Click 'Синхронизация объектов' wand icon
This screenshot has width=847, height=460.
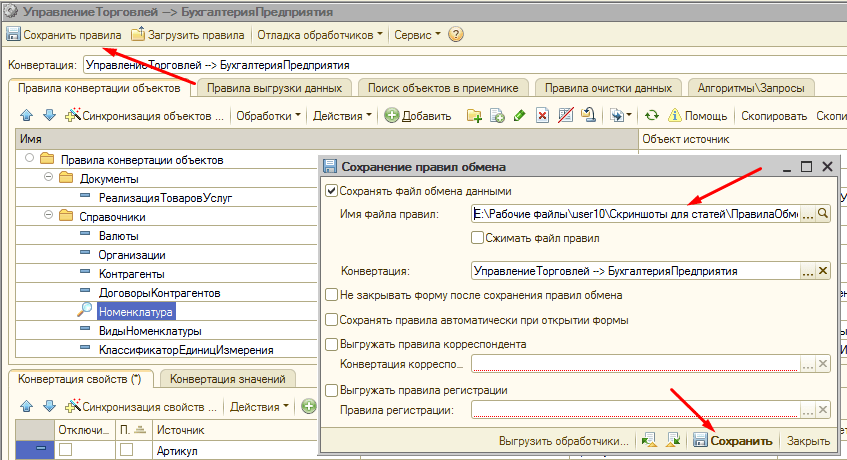[73, 116]
